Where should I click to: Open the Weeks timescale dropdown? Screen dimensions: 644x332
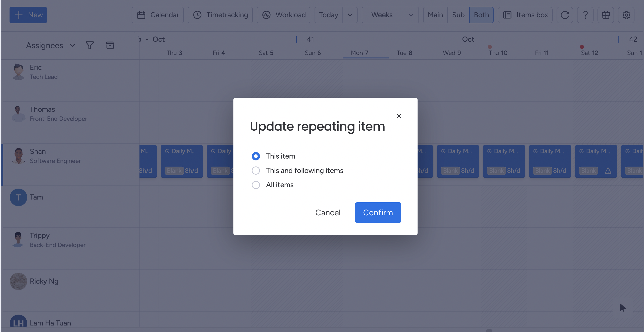coord(411,15)
